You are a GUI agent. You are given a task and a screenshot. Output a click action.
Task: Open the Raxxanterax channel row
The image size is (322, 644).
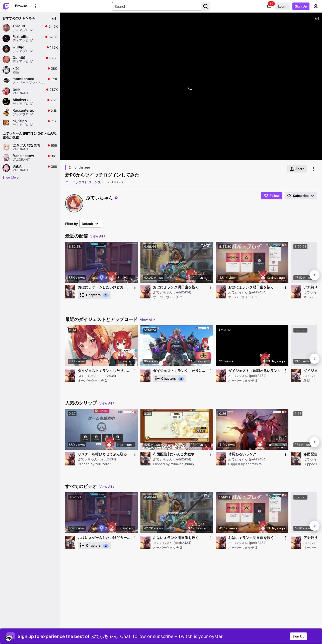(x=30, y=112)
